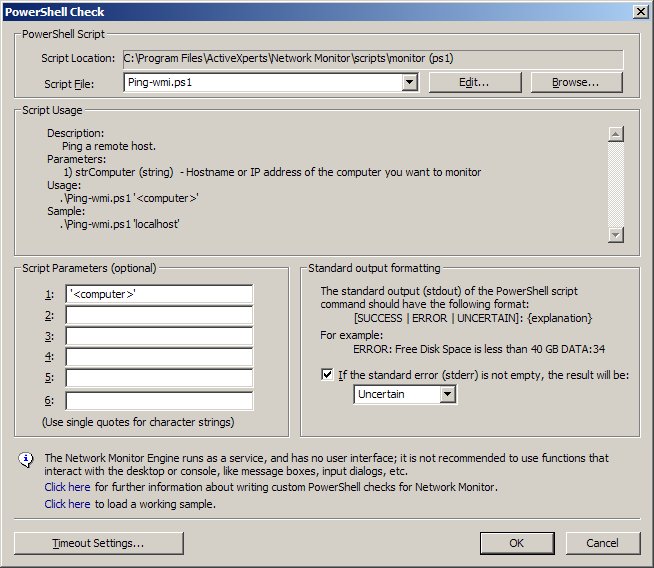Click here link to load a working sample
The image size is (654, 568).
click(x=67, y=504)
